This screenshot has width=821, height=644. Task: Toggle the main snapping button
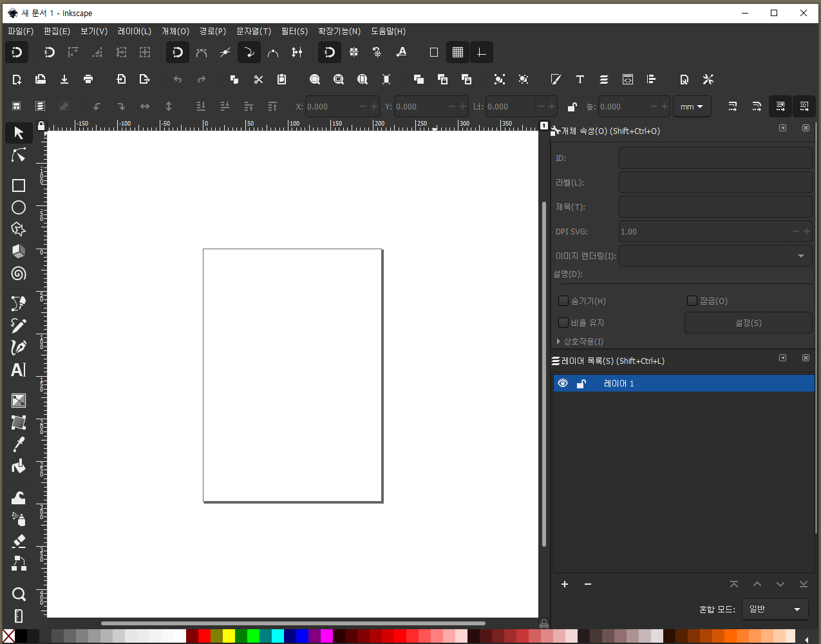coord(17,52)
